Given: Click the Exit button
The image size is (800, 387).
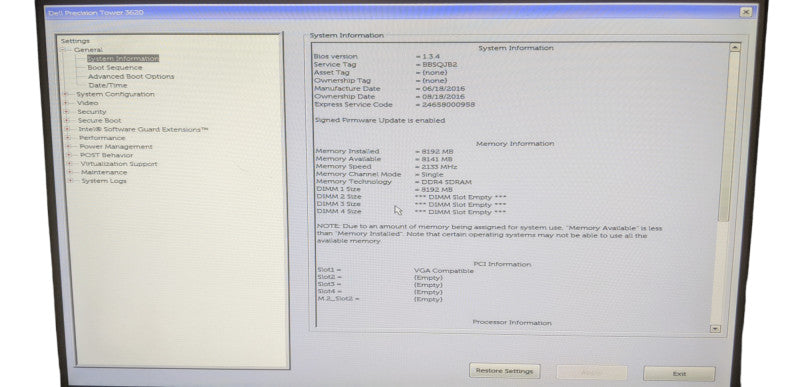Looking at the screenshot, I should [679, 374].
